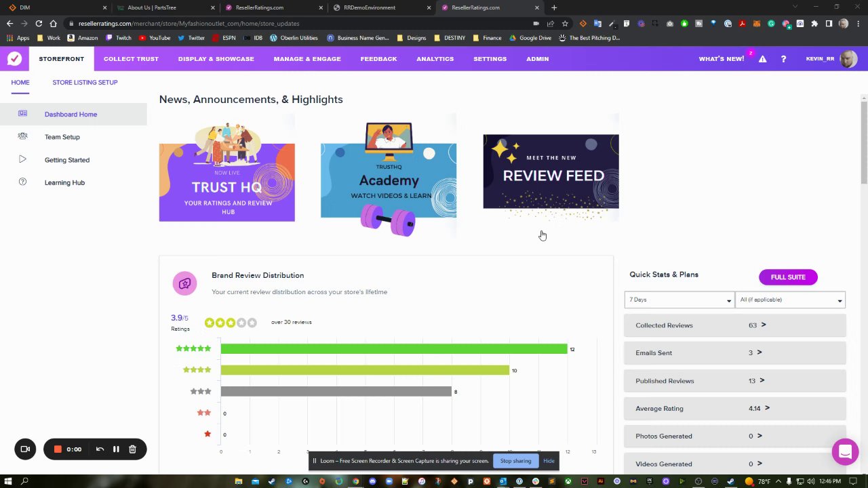Open the FEEDBACK menu
The image size is (868, 488).
pyautogui.click(x=378, y=59)
